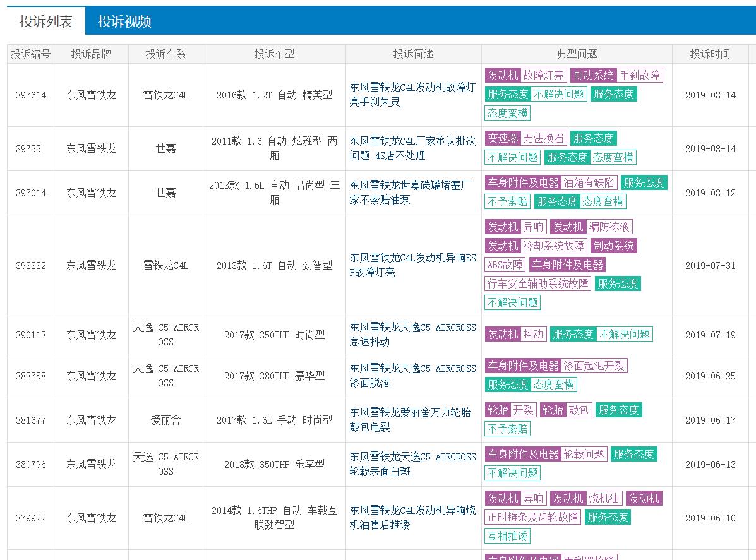756x560 pixels.
Task: Open complaint about 厂家承认批次问题 4S店不处理
Action: (412, 148)
